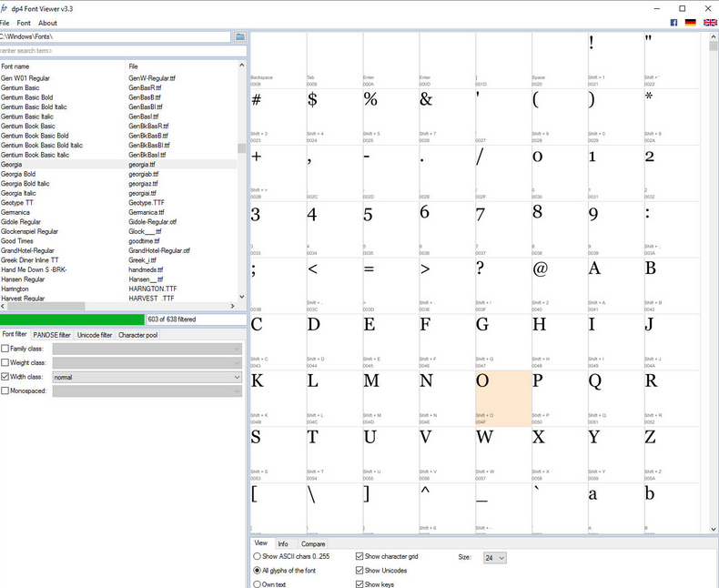Toggle Show character grid checkbox

359,556
